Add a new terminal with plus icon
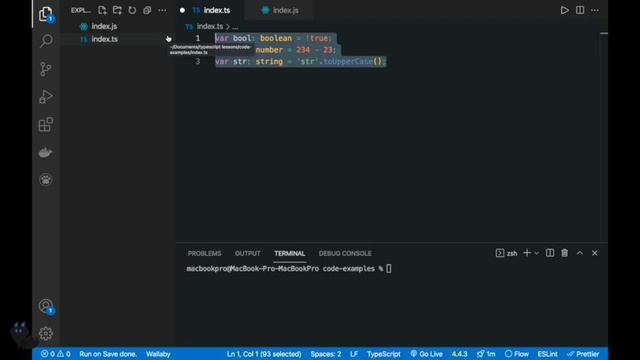This screenshot has width=640, height=360. (527, 253)
